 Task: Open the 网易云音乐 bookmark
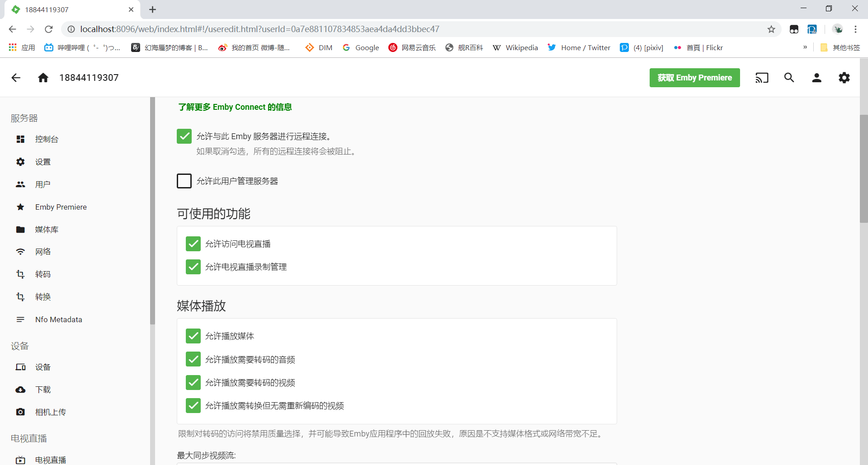[x=412, y=47]
